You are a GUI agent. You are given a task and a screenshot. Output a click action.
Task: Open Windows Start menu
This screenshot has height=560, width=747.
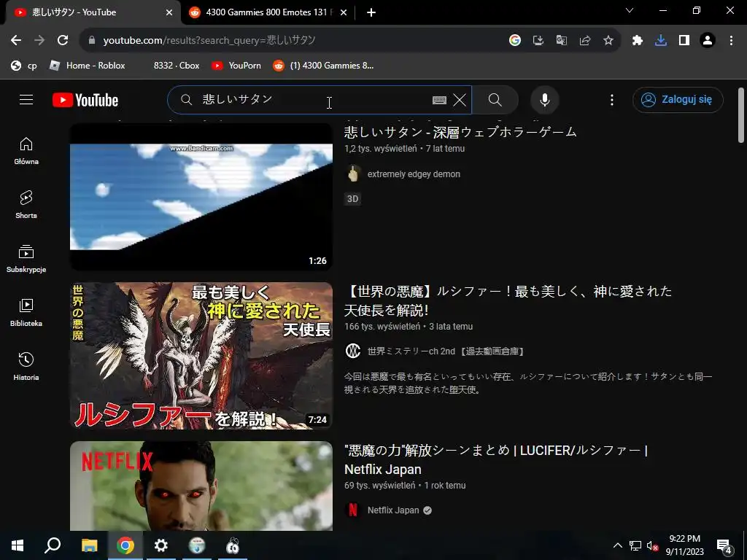click(18, 545)
